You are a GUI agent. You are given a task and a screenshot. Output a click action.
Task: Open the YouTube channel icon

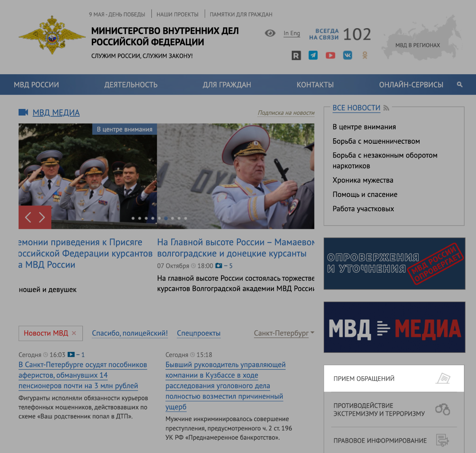click(x=330, y=55)
